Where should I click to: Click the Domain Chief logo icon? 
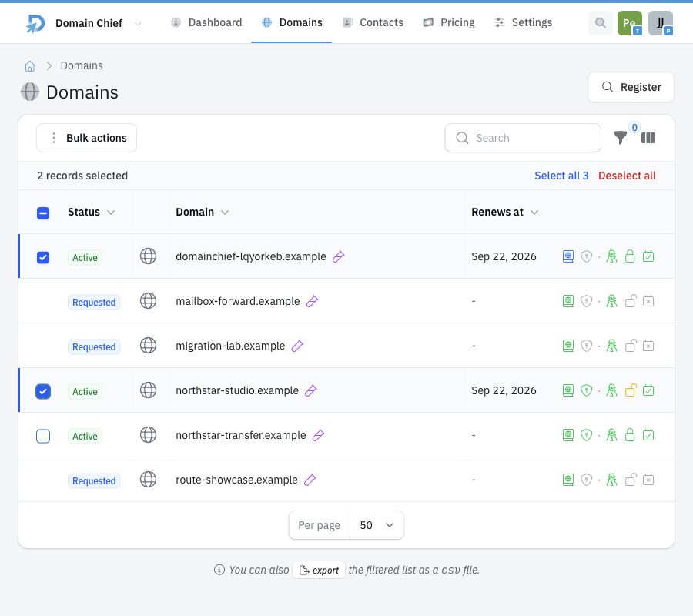pos(35,23)
